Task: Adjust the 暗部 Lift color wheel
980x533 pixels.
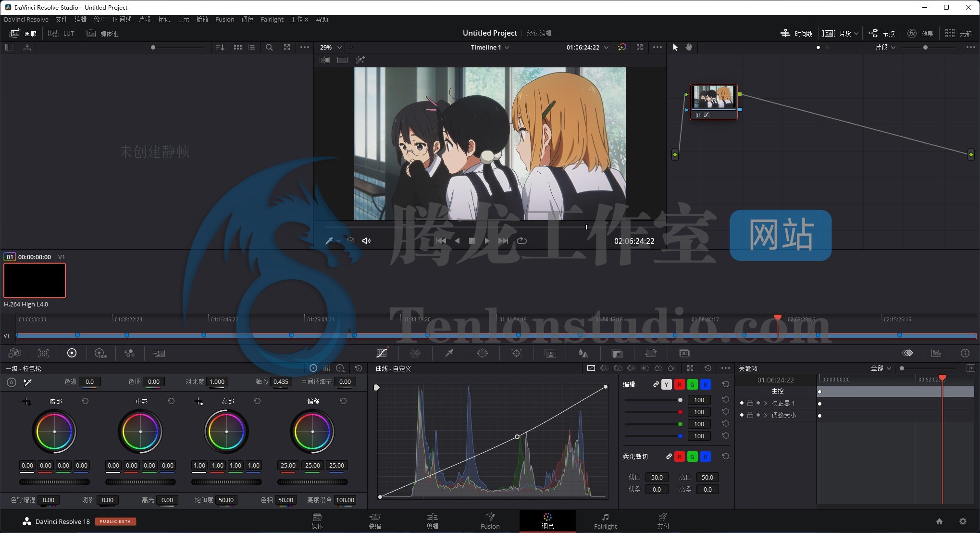Action: tap(54, 431)
